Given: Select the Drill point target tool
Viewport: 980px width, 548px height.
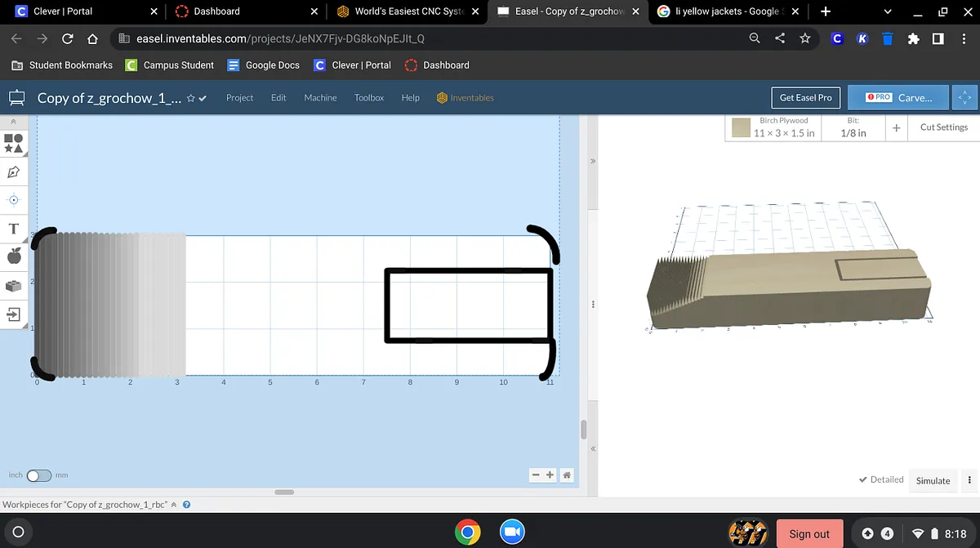Looking at the screenshot, I should click(x=14, y=200).
